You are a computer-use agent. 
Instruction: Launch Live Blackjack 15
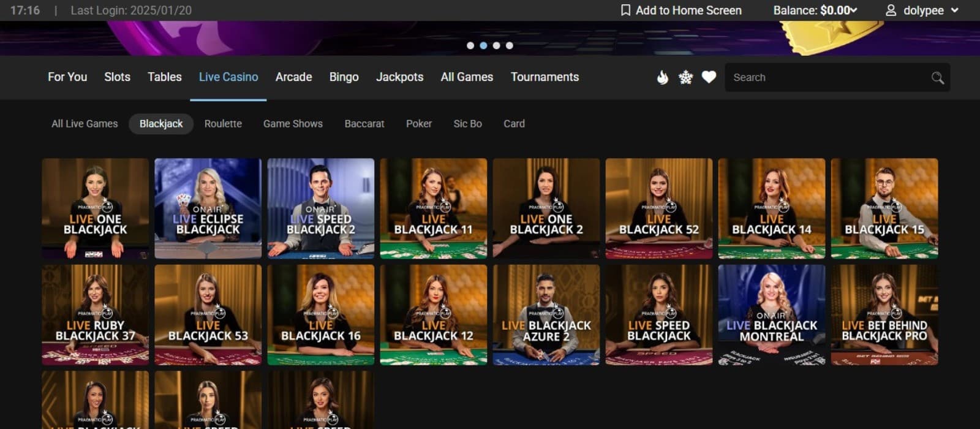pos(884,208)
